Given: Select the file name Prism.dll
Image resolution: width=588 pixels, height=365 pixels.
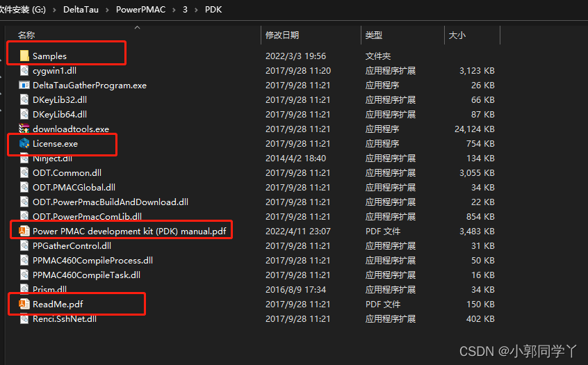Looking at the screenshot, I should 49,290.
